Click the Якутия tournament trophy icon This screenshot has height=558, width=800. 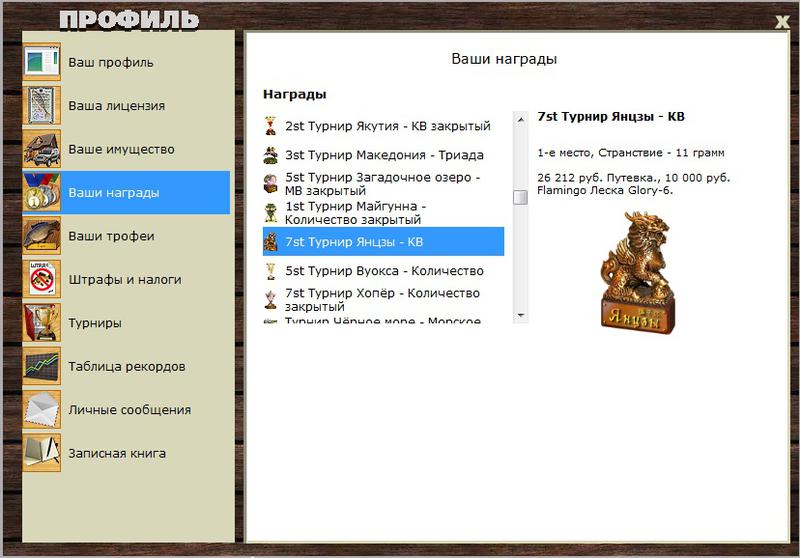pyautogui.click(x=271, y=125)
